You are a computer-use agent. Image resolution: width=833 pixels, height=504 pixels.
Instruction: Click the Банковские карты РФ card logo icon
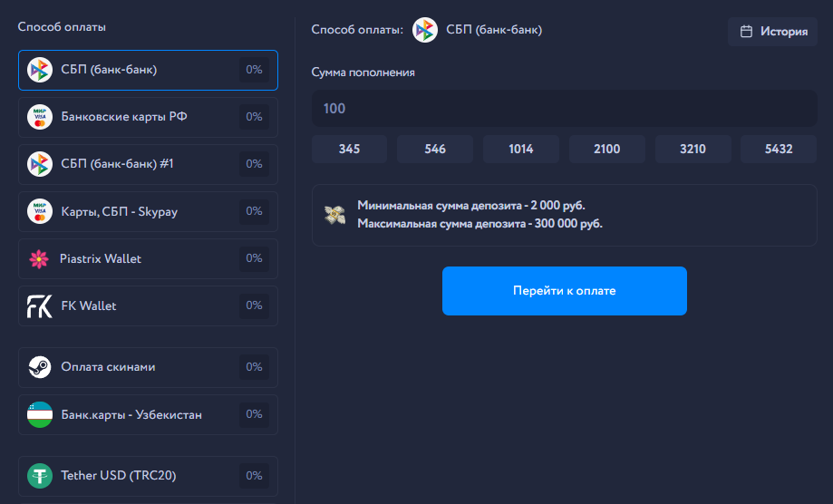coord(40,117)
